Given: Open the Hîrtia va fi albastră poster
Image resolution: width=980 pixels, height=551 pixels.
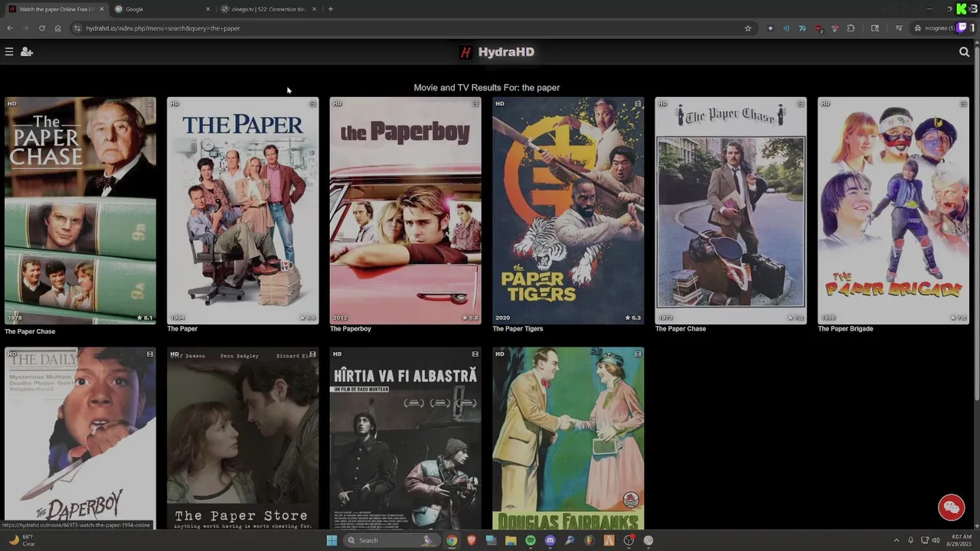Looking at the screenshot, I should (x=406, y=439).
